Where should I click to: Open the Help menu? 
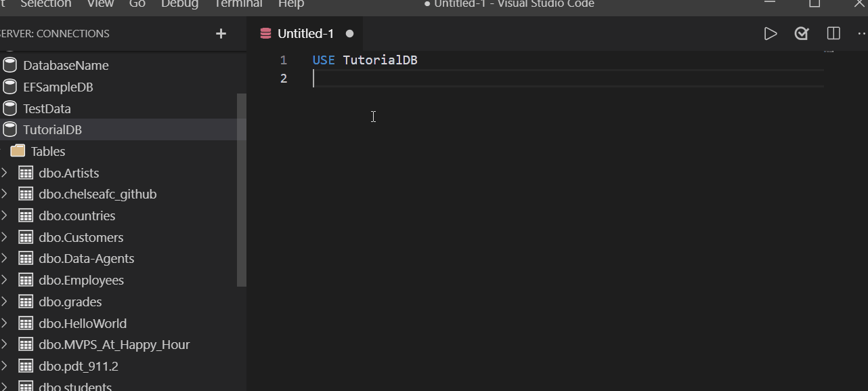tap(290, 5)
